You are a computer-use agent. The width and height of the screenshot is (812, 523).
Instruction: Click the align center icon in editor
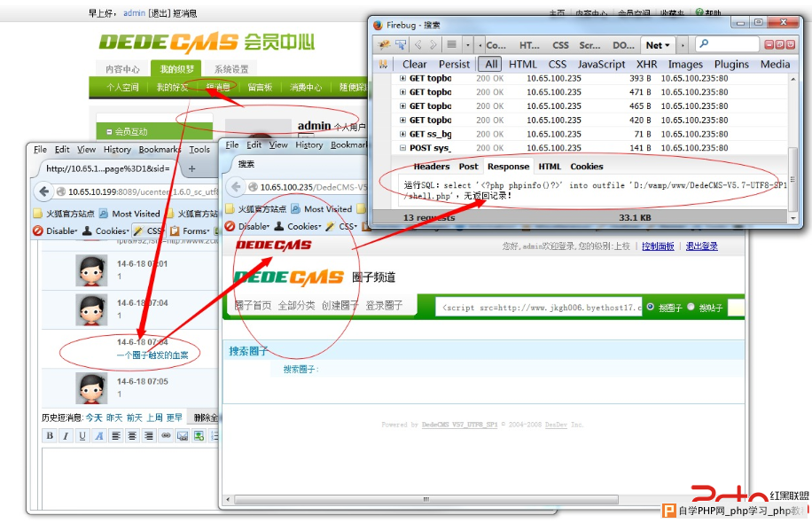[x=133, y=436]
